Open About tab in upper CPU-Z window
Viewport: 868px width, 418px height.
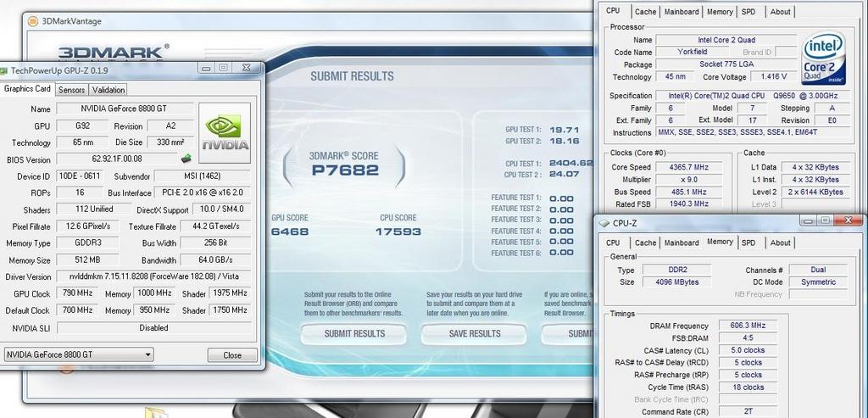[x=780, y=12]
